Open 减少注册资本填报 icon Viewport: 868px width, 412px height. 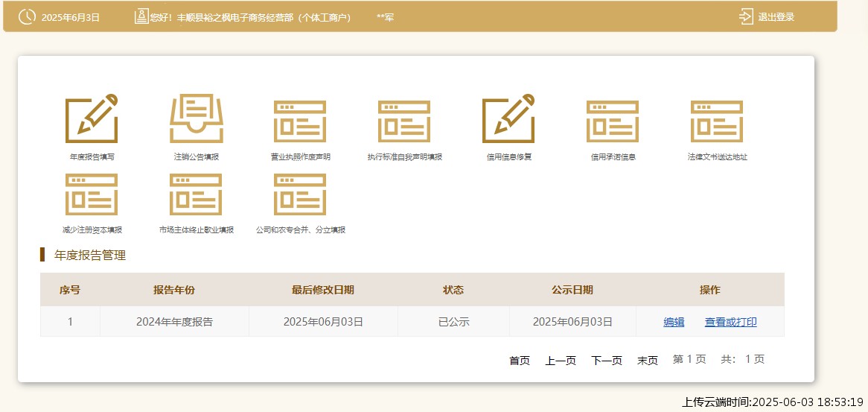coord(92,194)
